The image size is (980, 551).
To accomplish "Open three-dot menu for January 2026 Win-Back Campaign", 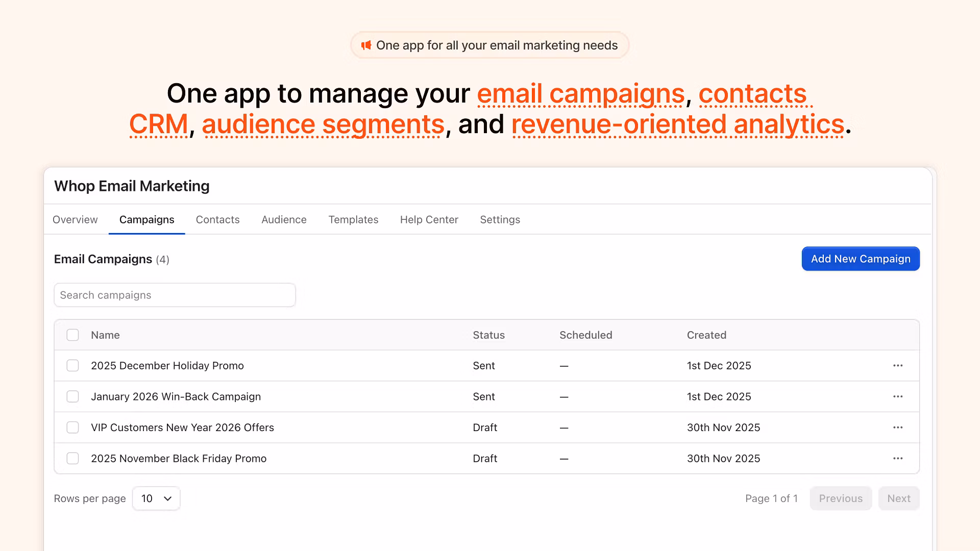I will pyautogui.click(x=898, y=396).
